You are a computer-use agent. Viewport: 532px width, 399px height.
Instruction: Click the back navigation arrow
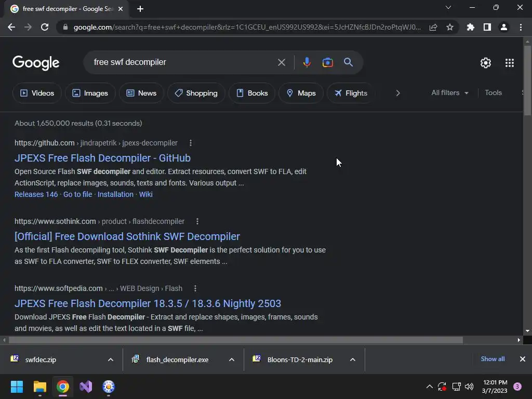point(11,27)
